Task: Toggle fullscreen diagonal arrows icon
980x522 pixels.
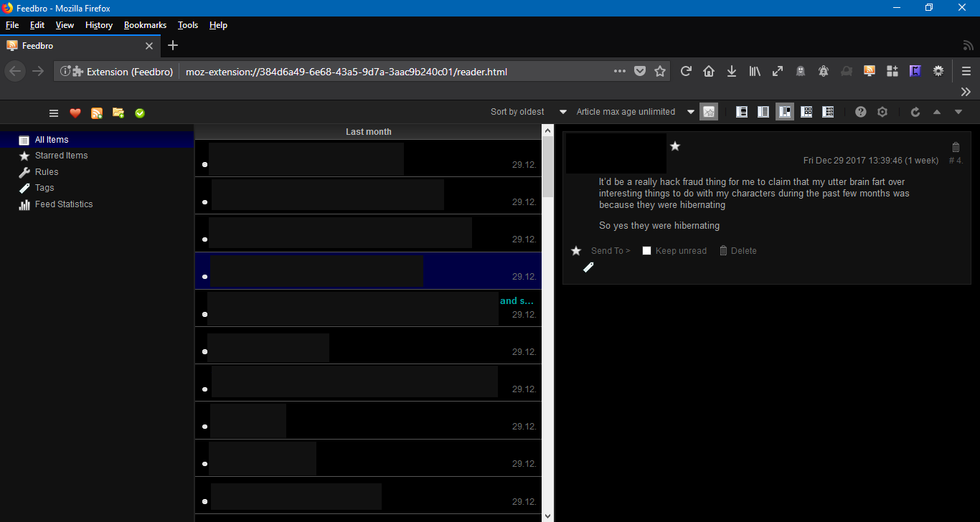Action: (778, 72)
